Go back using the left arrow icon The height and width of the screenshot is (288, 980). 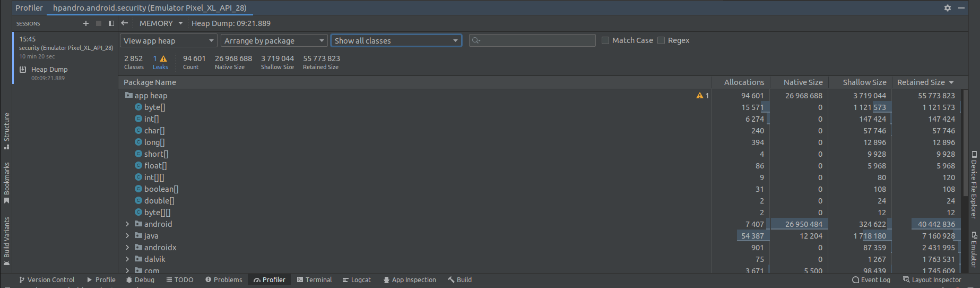[125, 23]
